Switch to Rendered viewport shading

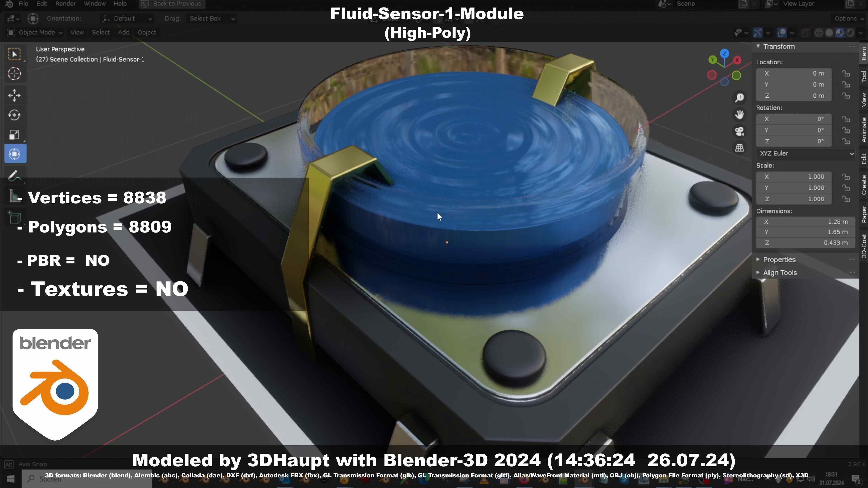point(850,33)
